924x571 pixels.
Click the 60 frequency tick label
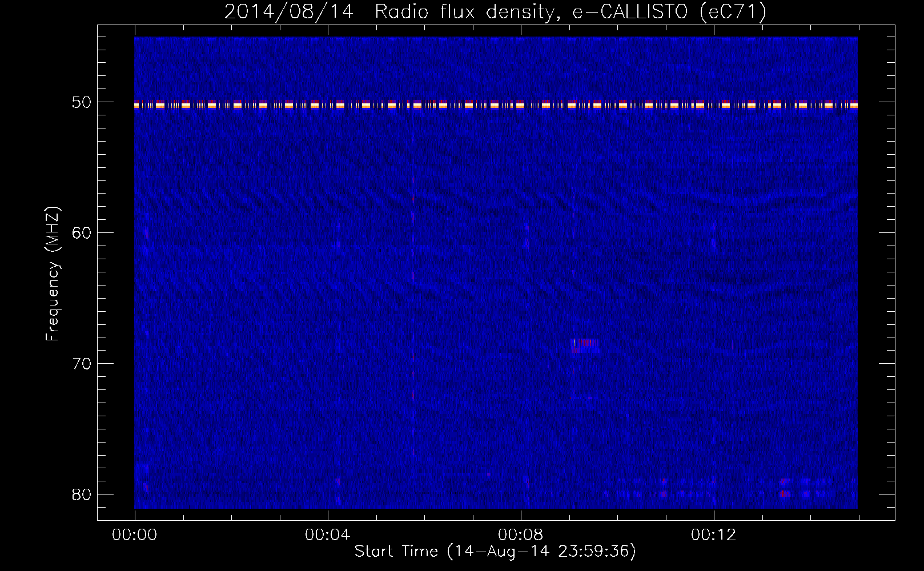[x=82, y=233]
